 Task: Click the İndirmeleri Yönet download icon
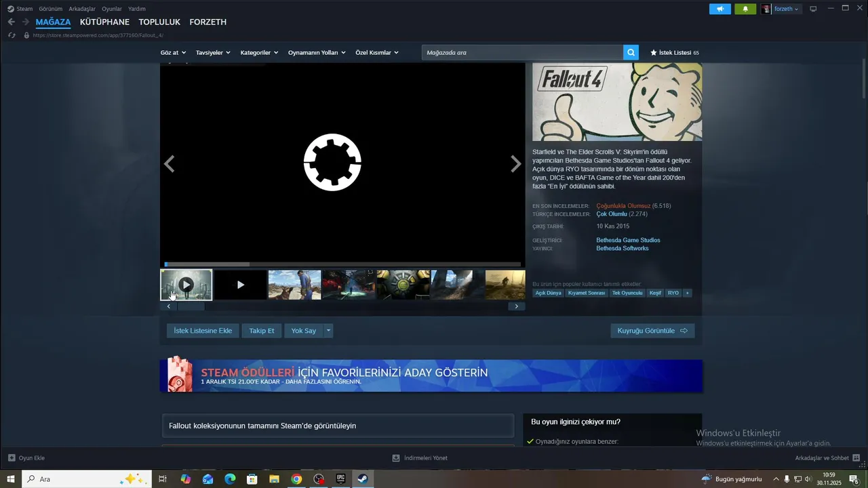(x=396, y=457)
